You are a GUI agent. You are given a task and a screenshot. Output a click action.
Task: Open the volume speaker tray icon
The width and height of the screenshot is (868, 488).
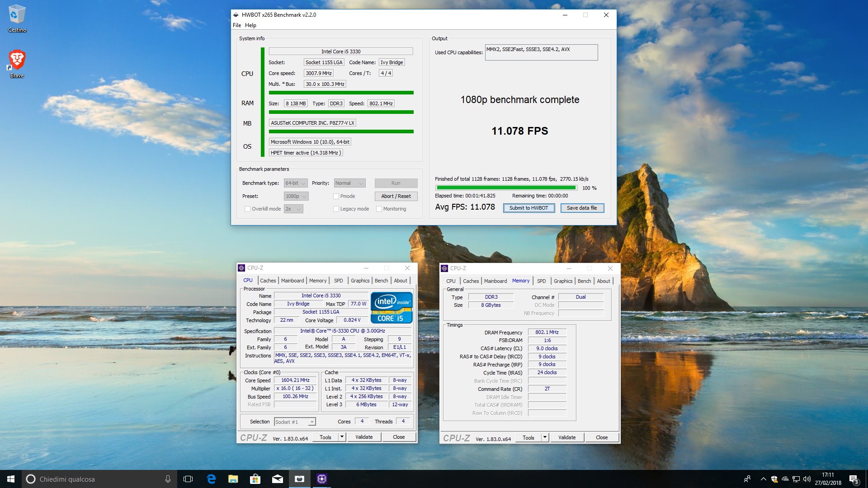coord(807,479)
